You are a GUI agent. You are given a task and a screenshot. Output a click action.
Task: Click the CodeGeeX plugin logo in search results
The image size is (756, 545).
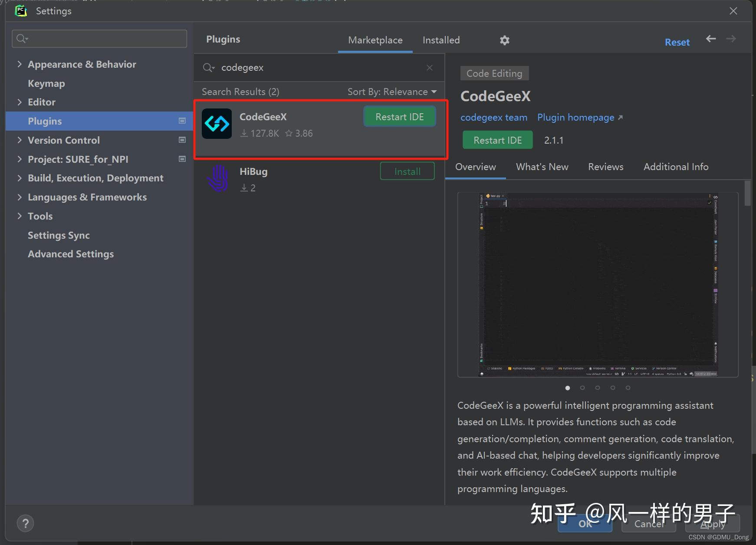217,124
